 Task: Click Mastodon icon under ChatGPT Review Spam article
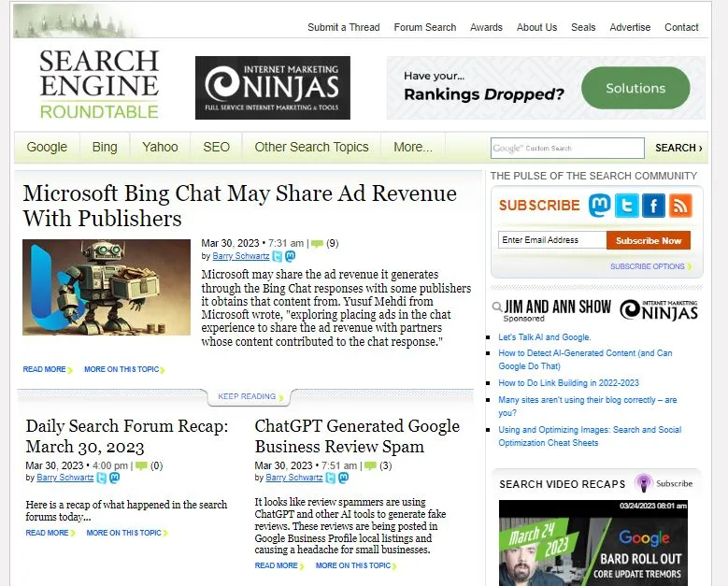click(x=344, y=478)
